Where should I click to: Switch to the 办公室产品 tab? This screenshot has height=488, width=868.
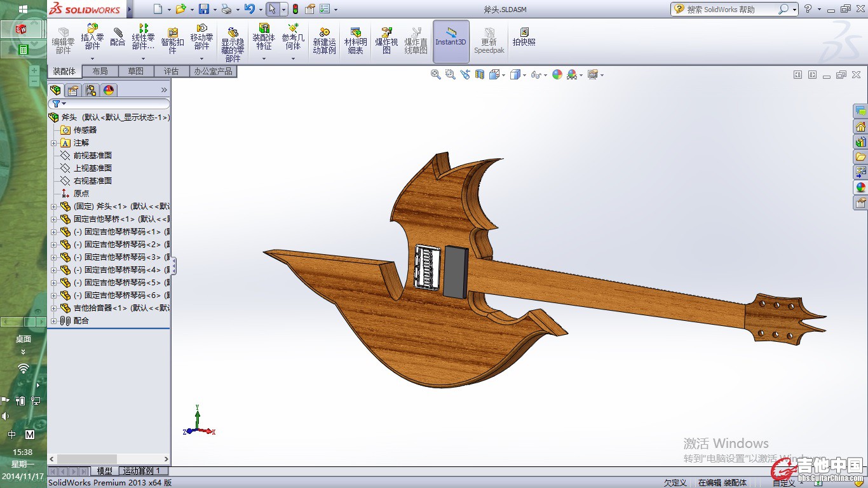tap(213, 71)
